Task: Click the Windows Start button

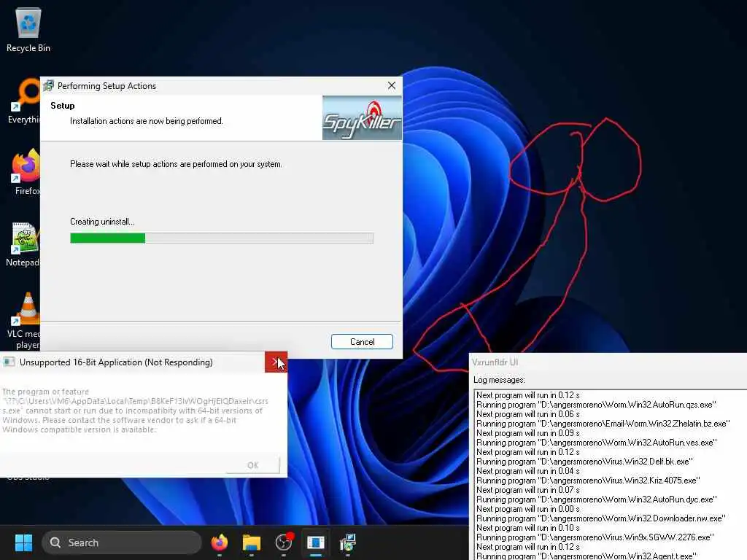Action: 23,542
